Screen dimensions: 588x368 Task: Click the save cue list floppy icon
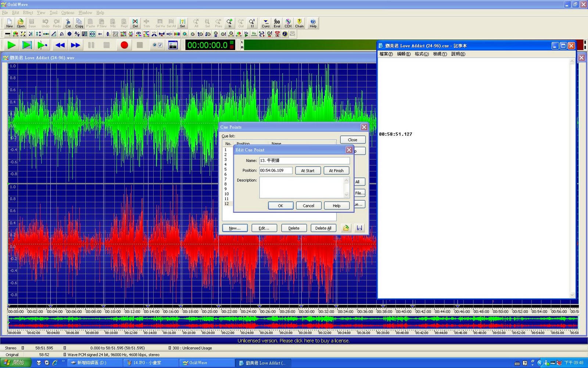click(x=359, y=228)
